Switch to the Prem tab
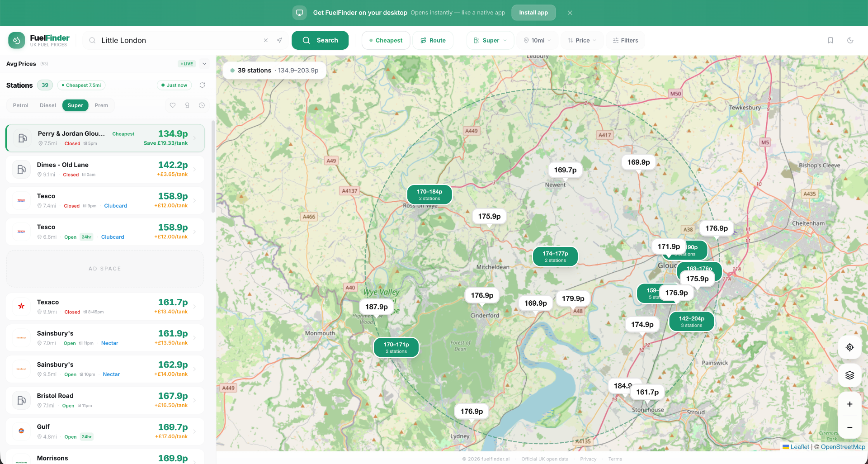Viewport: 868px width, 464px height. pyautogui.click(x=101, y=105)
